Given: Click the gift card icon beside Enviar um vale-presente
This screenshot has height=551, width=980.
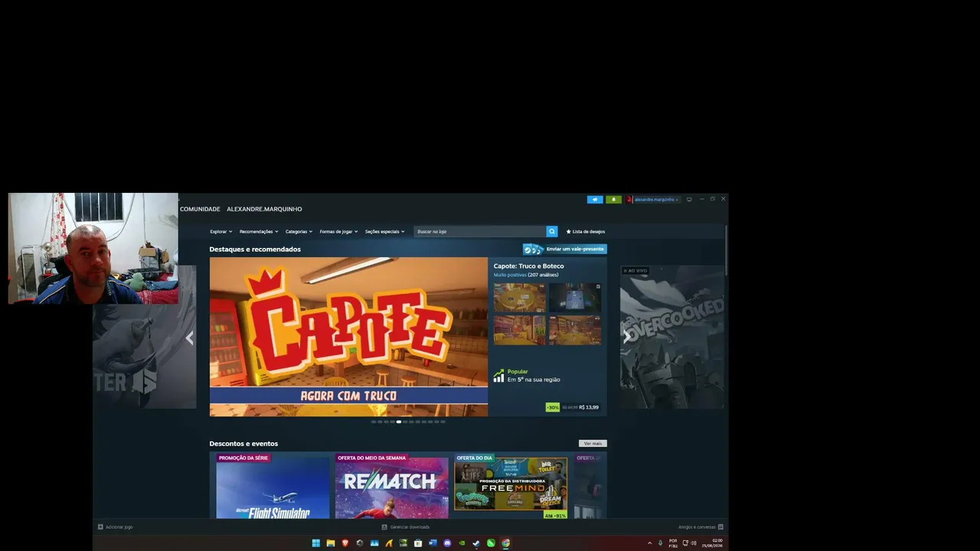Looking at the screenshot, I should tap(533, 249).
